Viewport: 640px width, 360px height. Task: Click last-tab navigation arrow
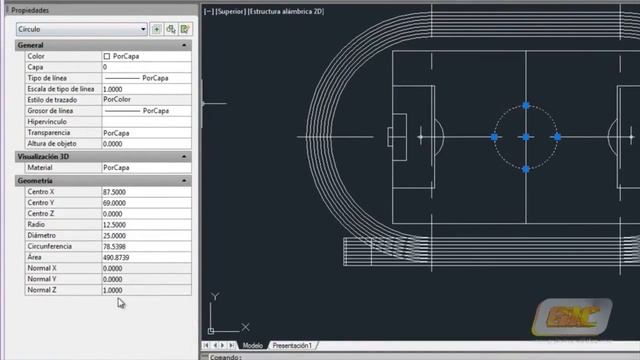(x=231, y=346)
